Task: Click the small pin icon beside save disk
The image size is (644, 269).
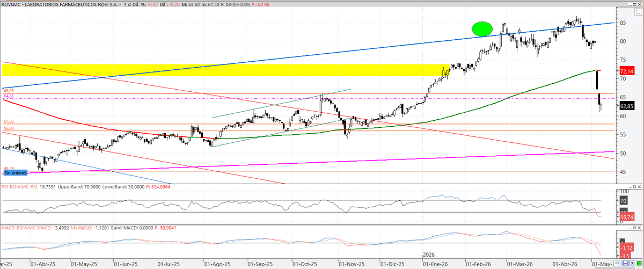Action: pyautogui.click(x=632, y=263)
